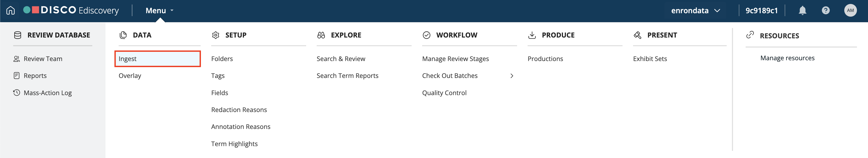Click the Setup gear icon
The height and width of the screenshot is (158, 868).
tap(216, 35)
